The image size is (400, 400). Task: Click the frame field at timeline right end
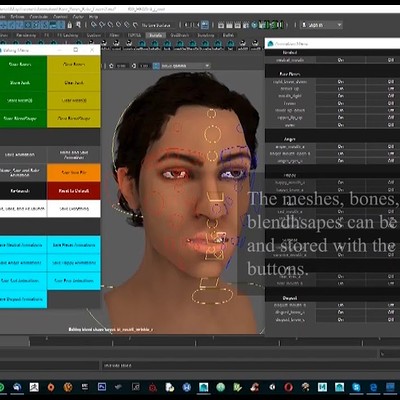tap(390, 354)
